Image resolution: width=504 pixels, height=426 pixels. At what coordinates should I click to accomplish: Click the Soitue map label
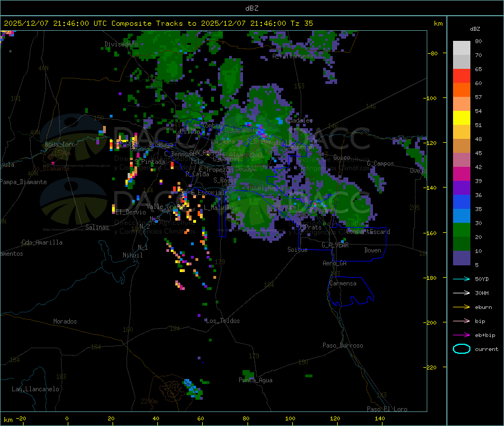coord(297,250)
